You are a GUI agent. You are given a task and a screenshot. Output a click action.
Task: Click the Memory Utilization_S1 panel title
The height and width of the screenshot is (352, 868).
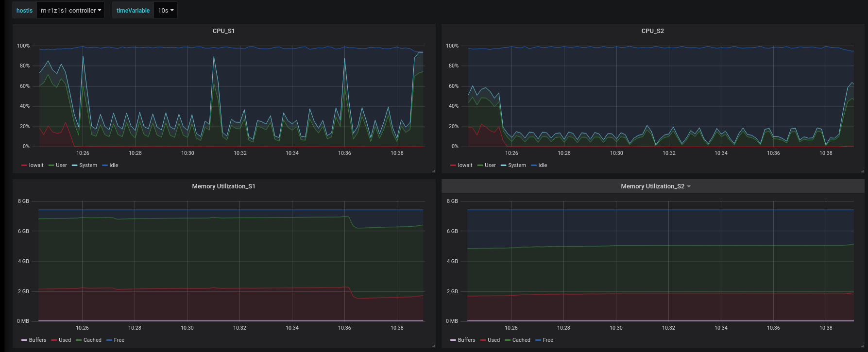[223, 186]
